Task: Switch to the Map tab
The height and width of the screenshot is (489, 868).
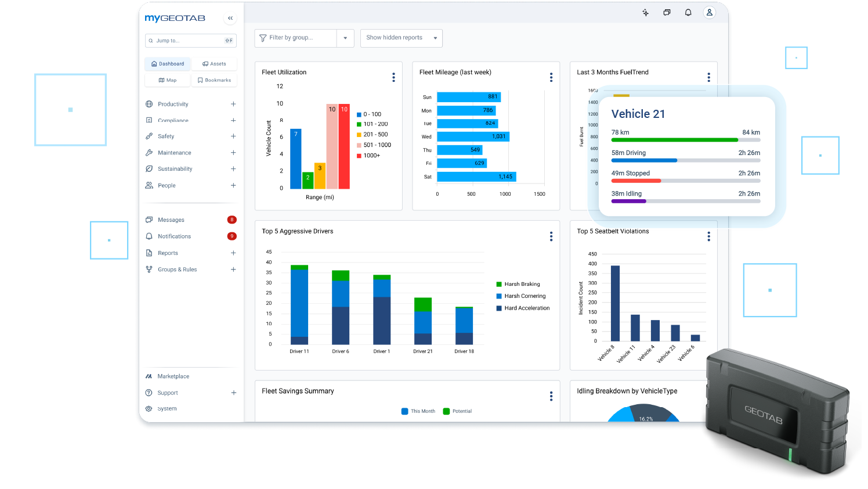Action: [x=167, y=80]
